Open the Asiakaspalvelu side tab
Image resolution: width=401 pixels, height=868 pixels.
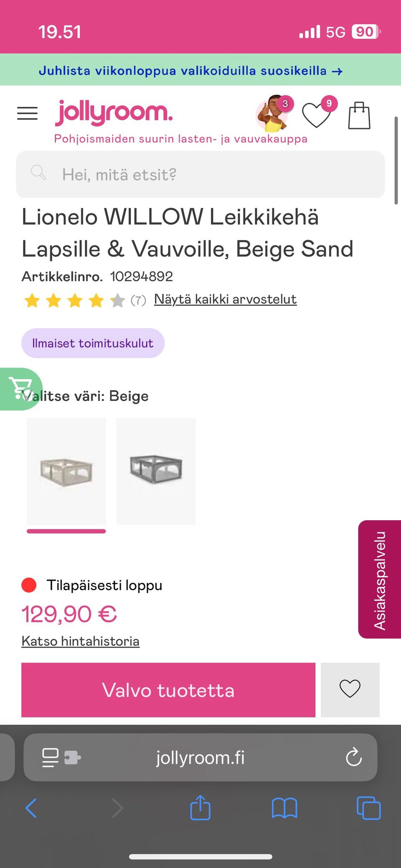[380, 579]
